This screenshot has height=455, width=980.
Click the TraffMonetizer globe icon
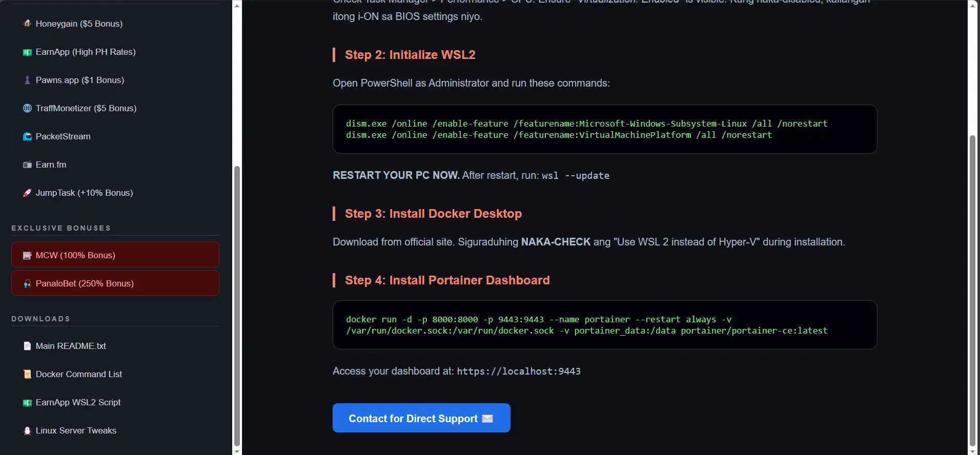pyautogui.click(x=27, y=108)
